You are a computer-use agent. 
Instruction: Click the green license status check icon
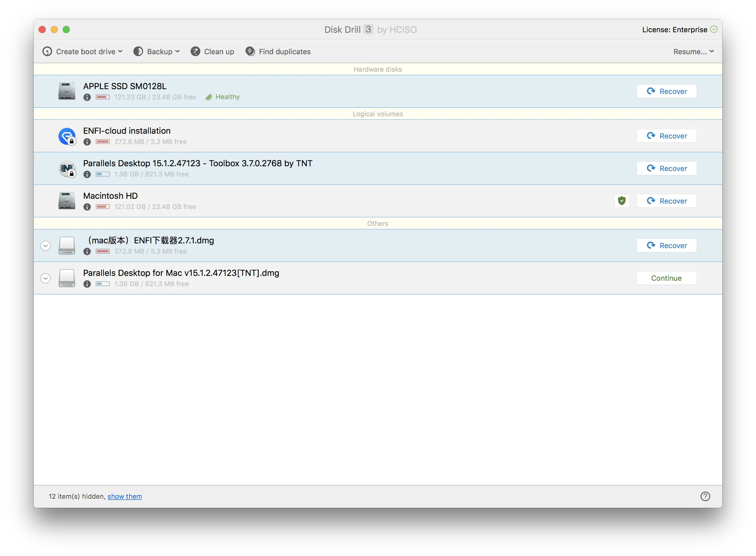tap(714, 29)
